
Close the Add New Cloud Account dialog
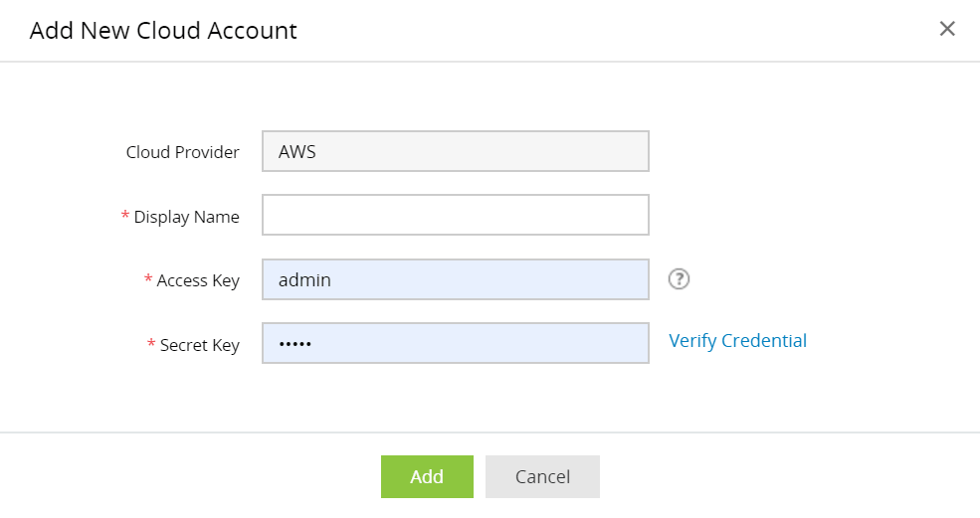click(x=947, y=29)
